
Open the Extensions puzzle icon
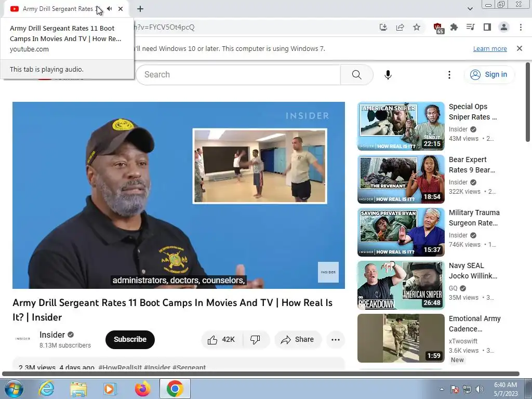click(x=454, y=27)
